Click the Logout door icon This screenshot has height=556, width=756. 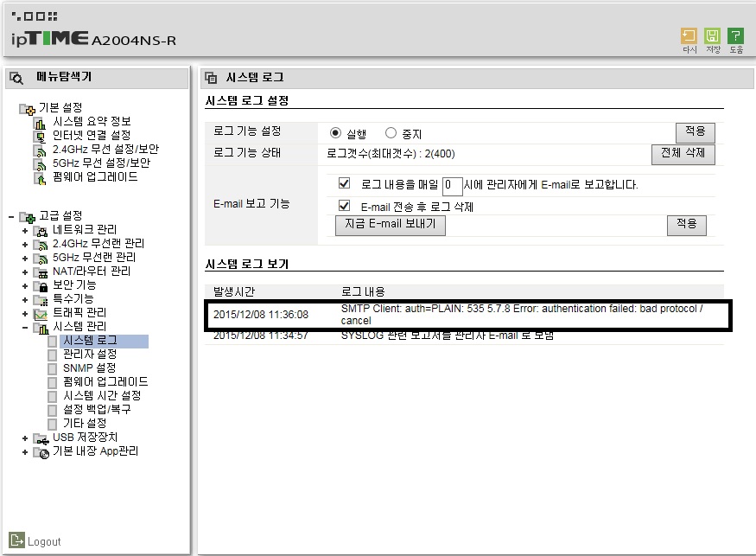click(16, 540)
